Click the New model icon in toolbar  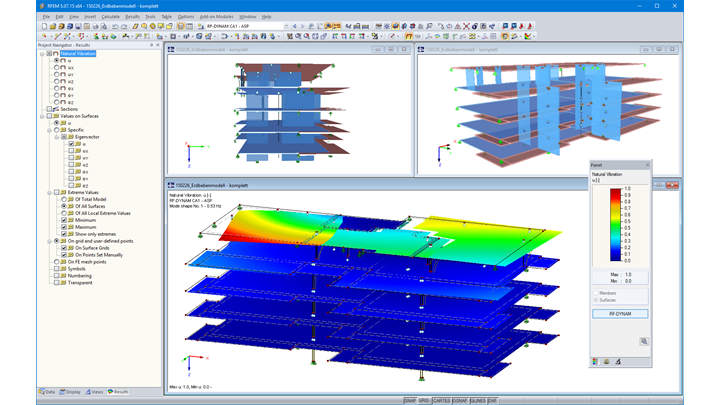(x=45, y=26)
